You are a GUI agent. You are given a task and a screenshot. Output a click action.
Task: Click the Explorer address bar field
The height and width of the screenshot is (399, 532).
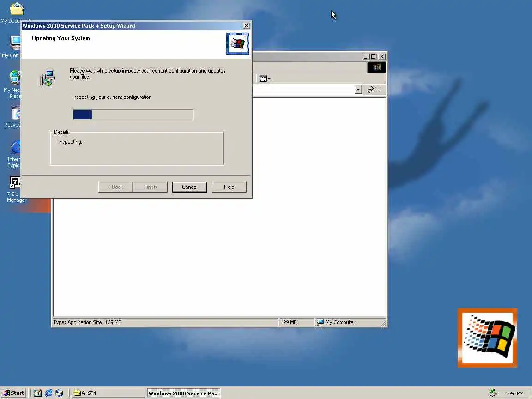coord(303,90)
